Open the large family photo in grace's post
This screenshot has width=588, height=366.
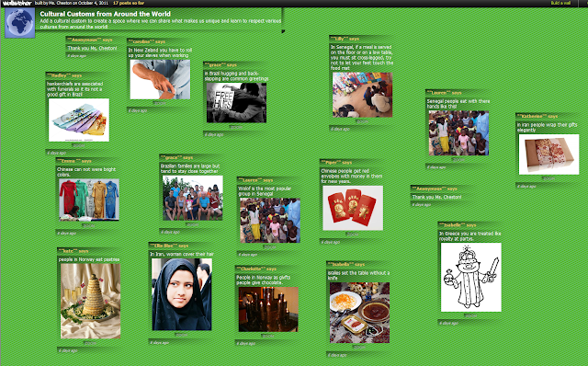(x=193, y=198)
